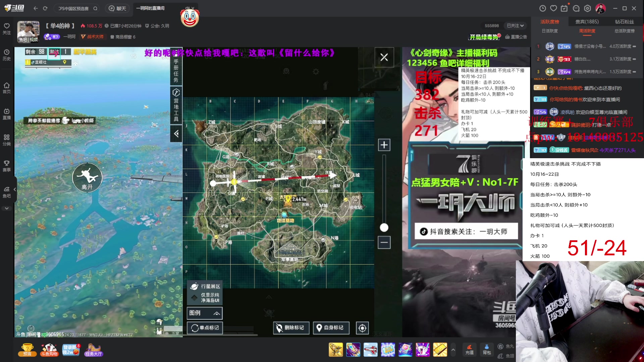Viewport: 644px width, 362px height.
Task: Mute the stream tab via speaker icon
Action: click(187, 8)
